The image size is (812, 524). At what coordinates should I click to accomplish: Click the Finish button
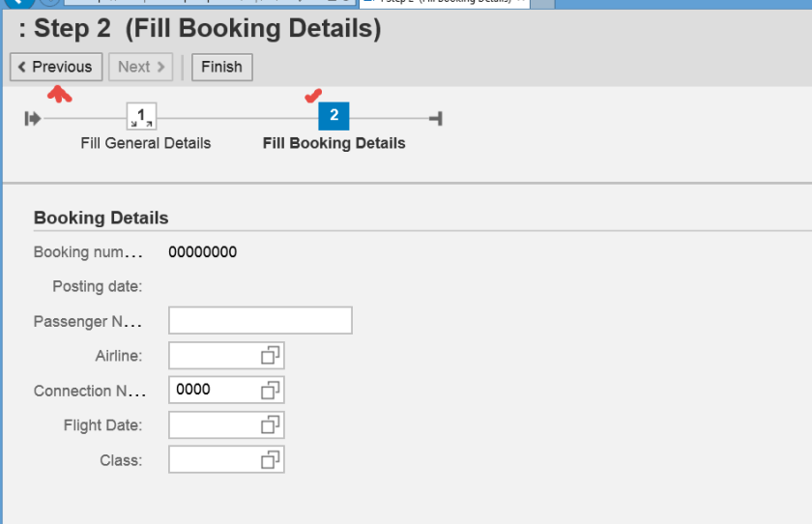[x=221, y=67]
